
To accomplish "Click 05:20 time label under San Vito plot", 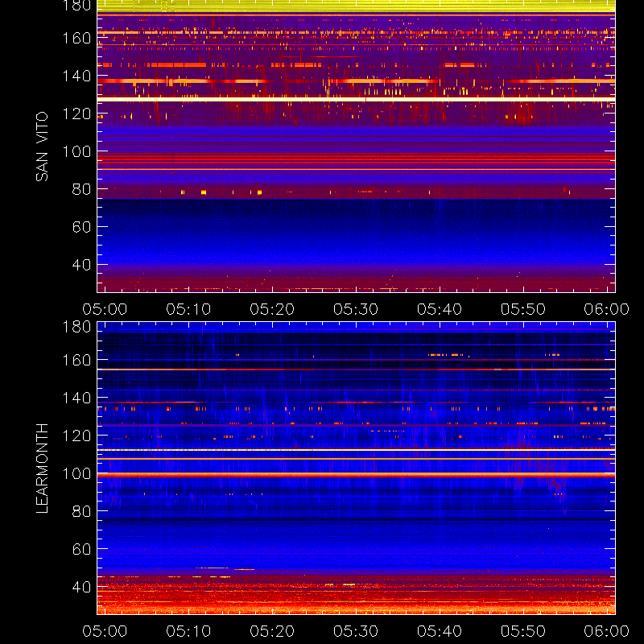I will [272, 309].
